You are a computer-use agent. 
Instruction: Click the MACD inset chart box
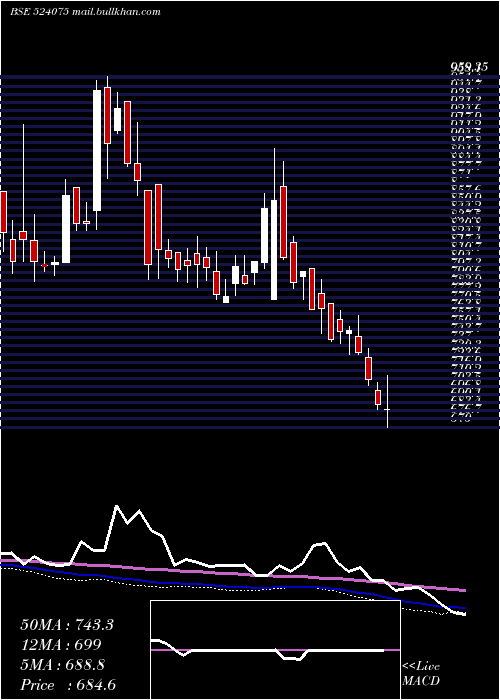click(x=275, y=650)
